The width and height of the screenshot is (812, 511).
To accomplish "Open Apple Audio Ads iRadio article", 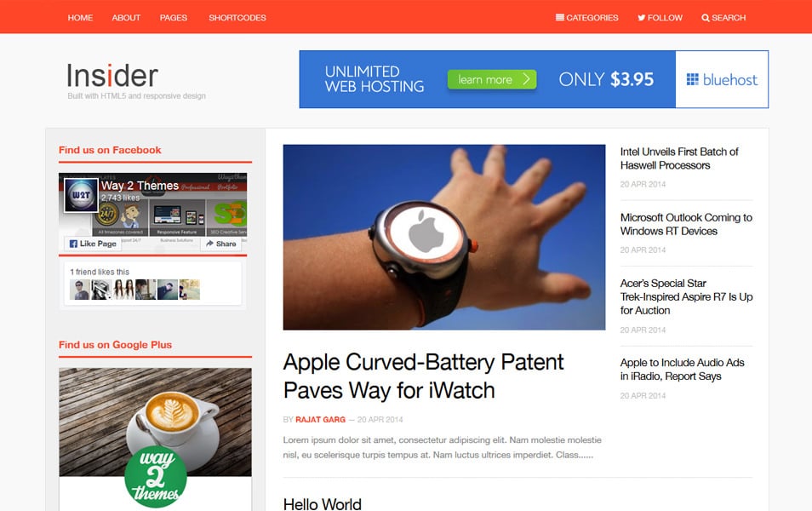I will pyautogui.click(x=682, y=370).
